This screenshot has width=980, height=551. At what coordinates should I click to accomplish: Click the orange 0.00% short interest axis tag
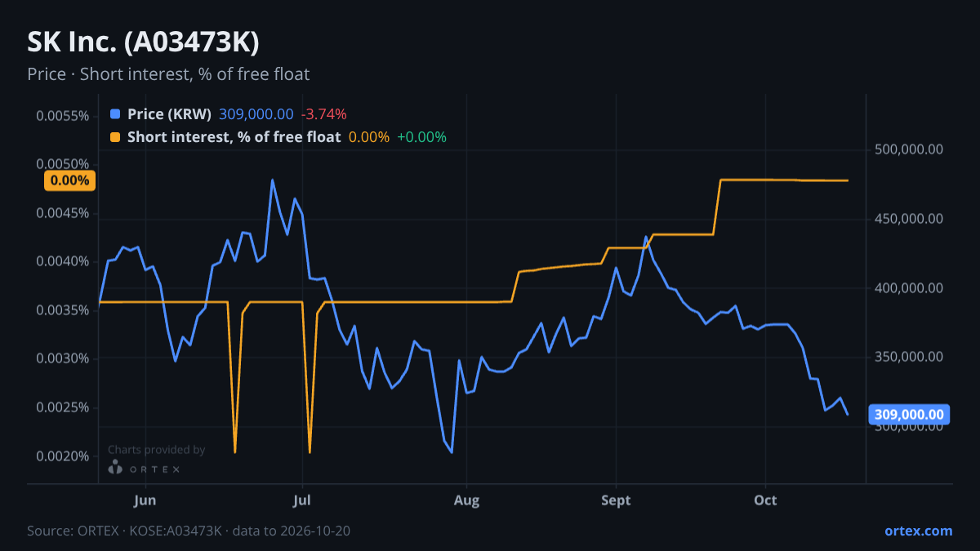pos(69,180)
